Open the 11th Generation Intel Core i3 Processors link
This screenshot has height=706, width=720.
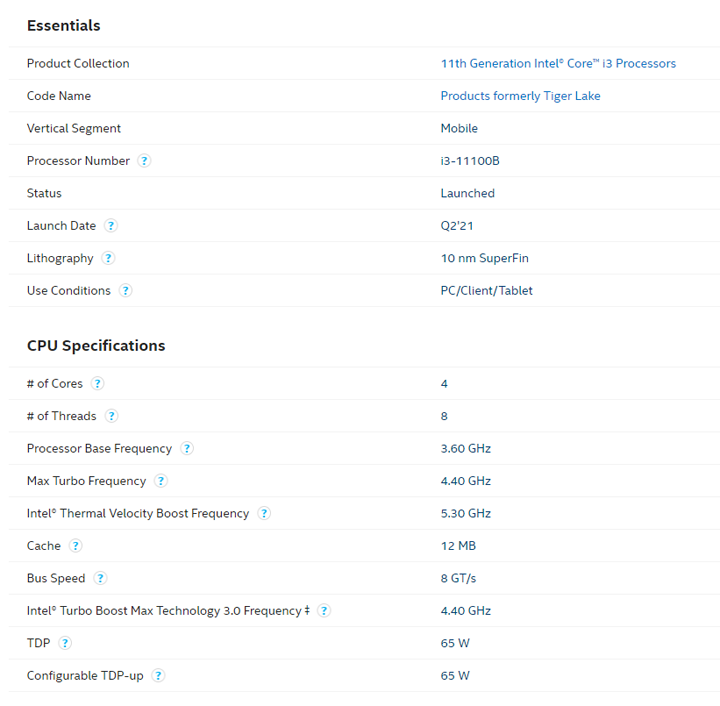tap(558, 63)
